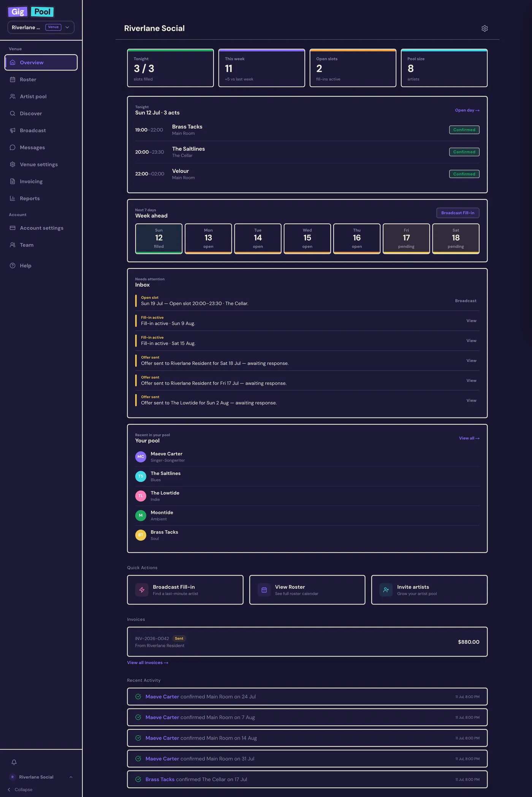The height and width of the screenshot is (797, 532).
Task: Click Maeve Carter confirmed 31 Jul activity row
Action: pos(307,759)
